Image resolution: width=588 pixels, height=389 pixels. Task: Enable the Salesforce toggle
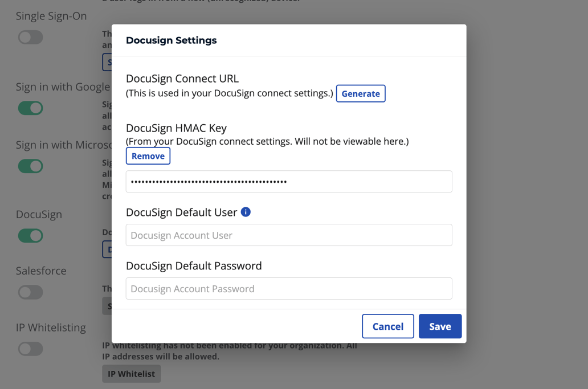pyautogui.click(x=30, y=292)
